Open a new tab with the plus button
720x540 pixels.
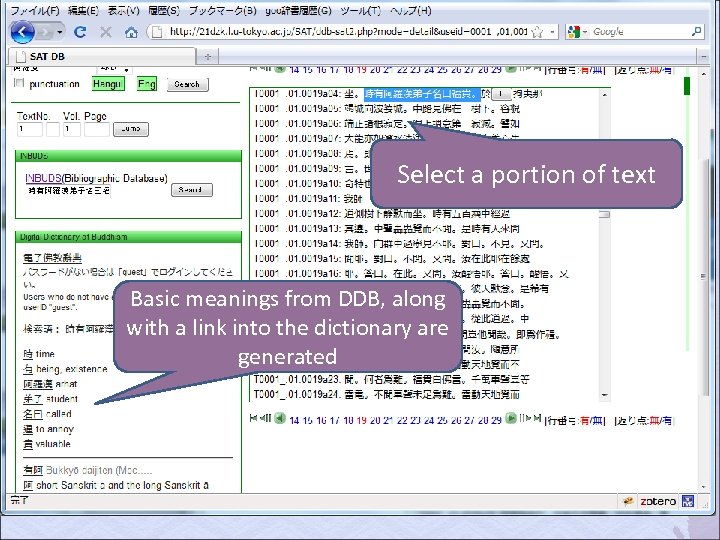click(208, 56)
